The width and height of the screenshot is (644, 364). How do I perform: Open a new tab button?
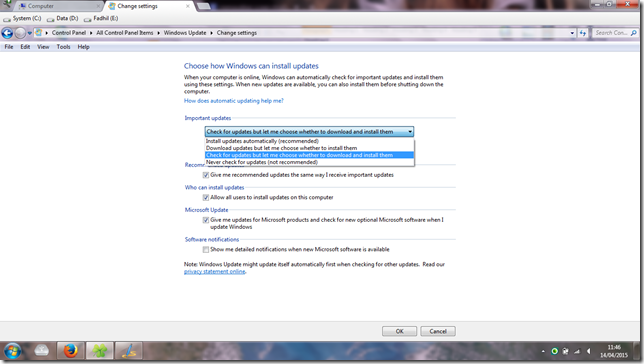tap(204, 6)
